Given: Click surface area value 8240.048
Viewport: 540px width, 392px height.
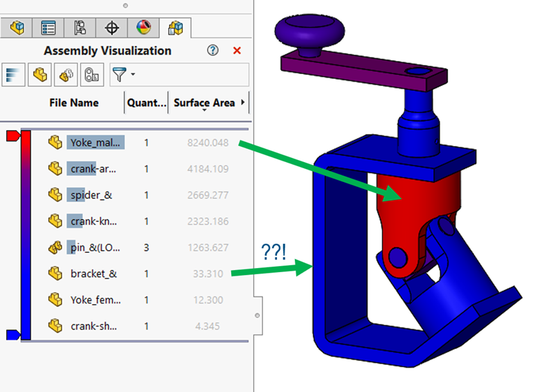Looking at the screenshot, I should (x=208, y=143).
